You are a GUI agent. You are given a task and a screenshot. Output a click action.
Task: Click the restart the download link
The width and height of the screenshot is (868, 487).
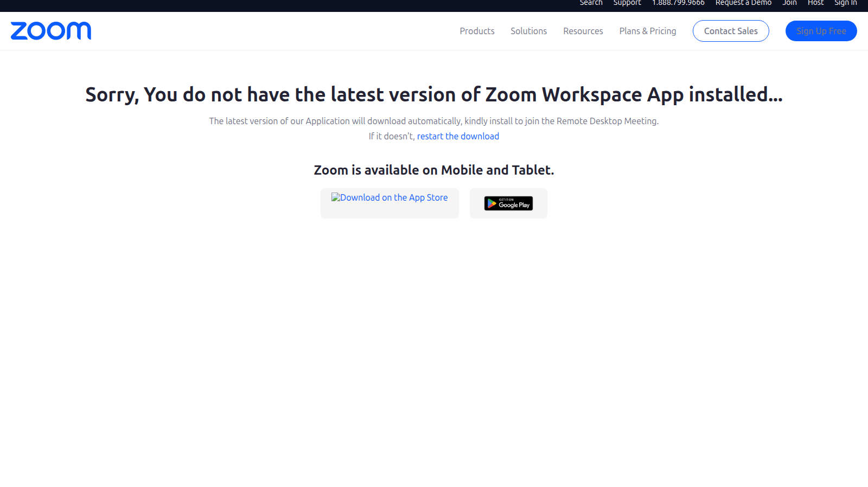458,136
